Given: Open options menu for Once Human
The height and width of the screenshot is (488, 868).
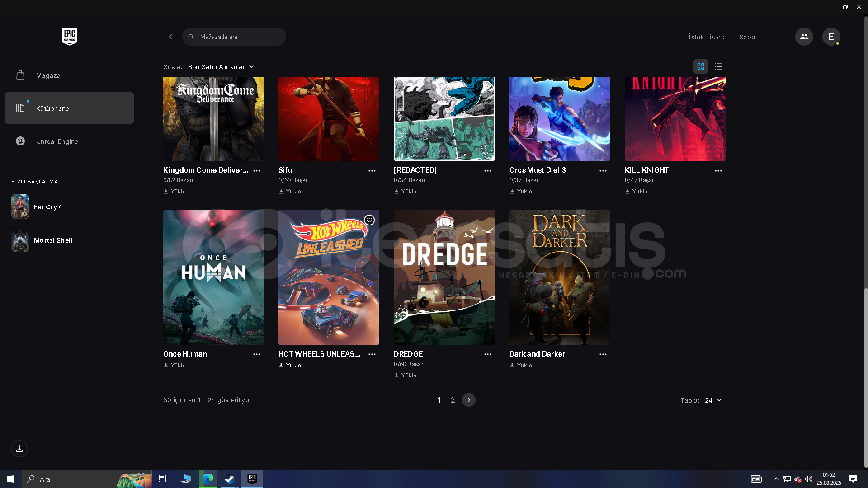Looking at the screenshot, I should pos(257,354).
